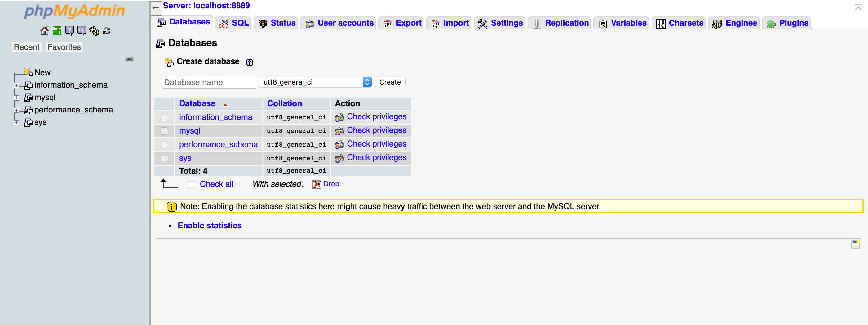Open the Charsets tab

pos(679,23)
